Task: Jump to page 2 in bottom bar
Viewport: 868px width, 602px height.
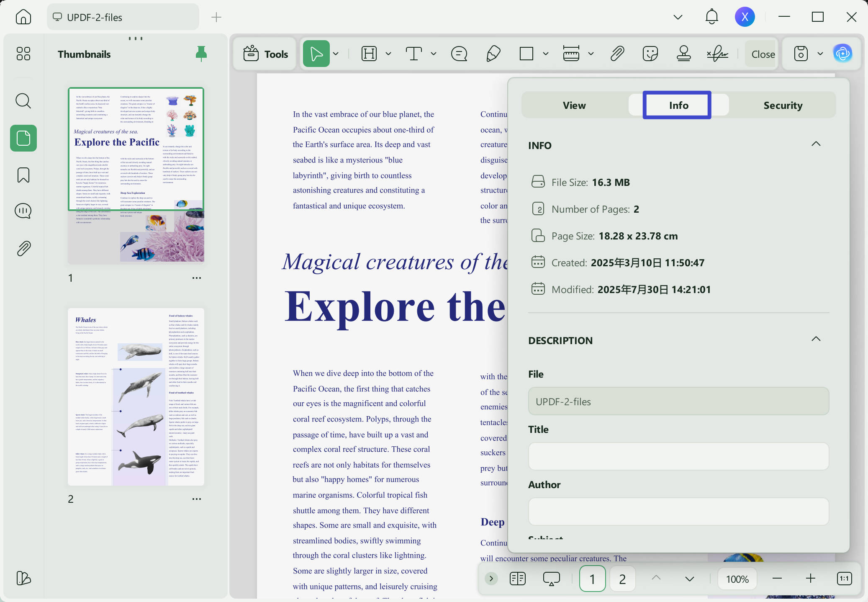Action: coord(622,579)
